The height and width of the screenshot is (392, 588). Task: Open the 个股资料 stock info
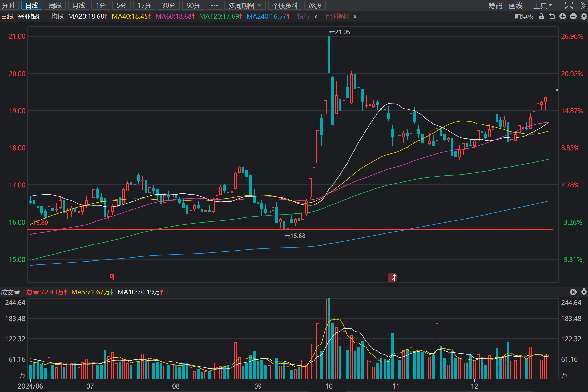tap(285, 5)
